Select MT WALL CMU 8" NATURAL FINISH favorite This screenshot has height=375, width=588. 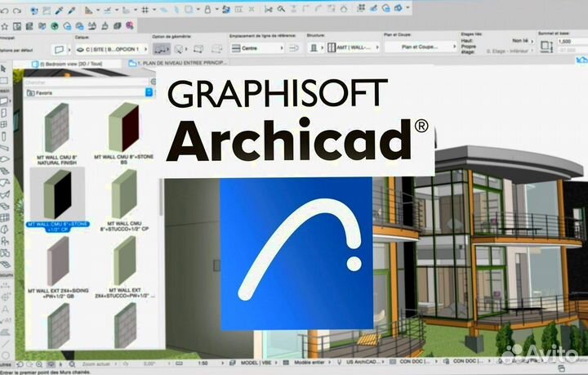[x=57, y=133]
